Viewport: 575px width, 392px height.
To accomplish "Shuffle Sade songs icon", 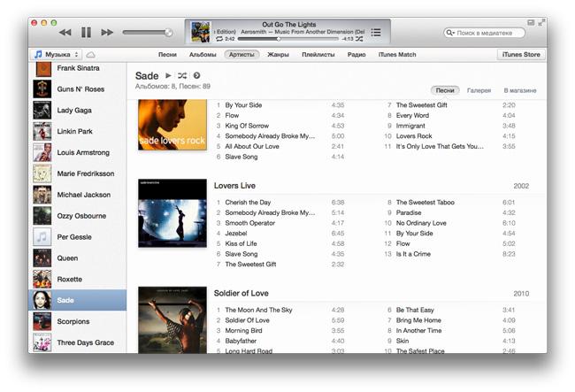I will [x=182, y=75].
